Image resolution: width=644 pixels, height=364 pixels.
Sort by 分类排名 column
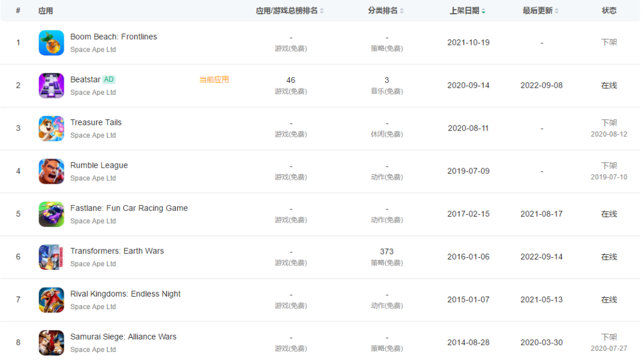pyautogui.click(x=386, y=11)
